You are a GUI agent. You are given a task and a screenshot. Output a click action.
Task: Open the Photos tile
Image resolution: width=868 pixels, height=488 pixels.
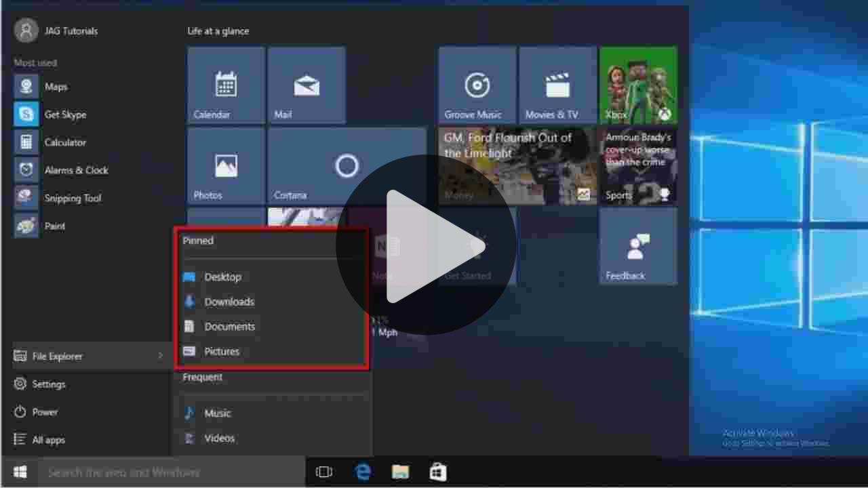point(226,166)
